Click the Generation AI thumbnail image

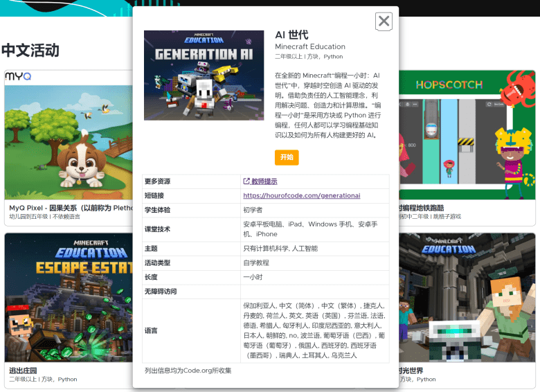click(204, 75)
